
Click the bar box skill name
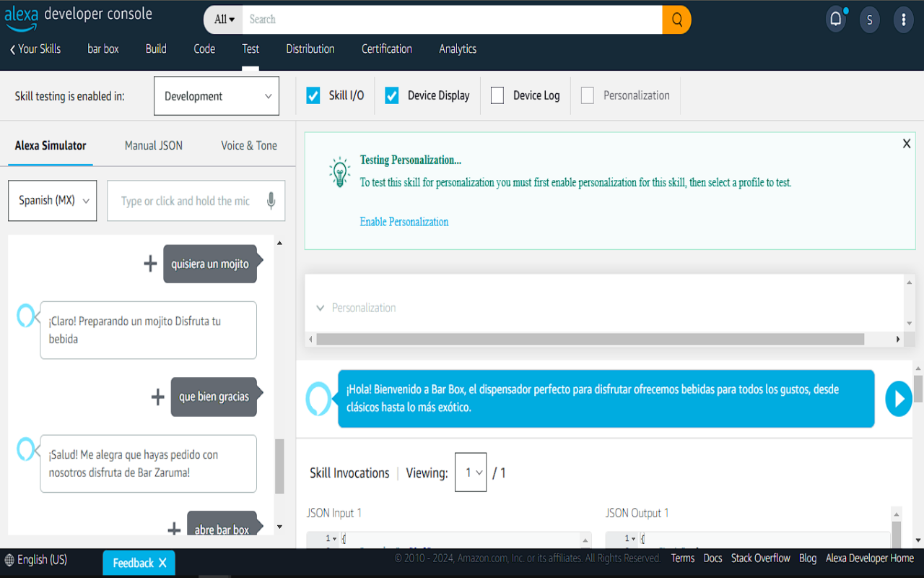coord(103,49)
